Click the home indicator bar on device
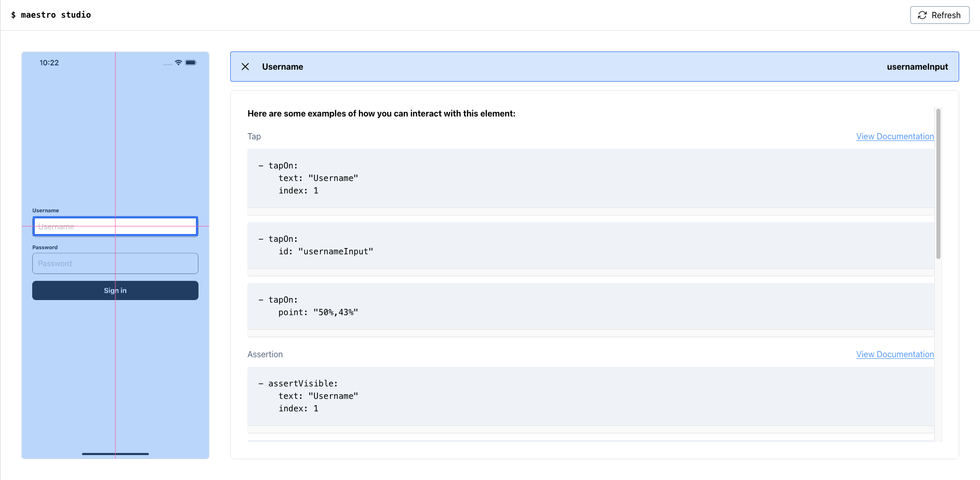 (115, 454)
